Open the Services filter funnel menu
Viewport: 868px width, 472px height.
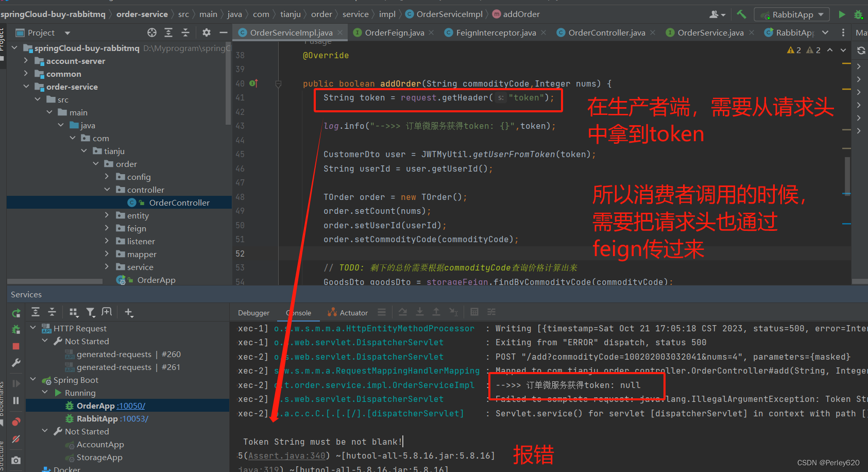[x=91, y=312]
